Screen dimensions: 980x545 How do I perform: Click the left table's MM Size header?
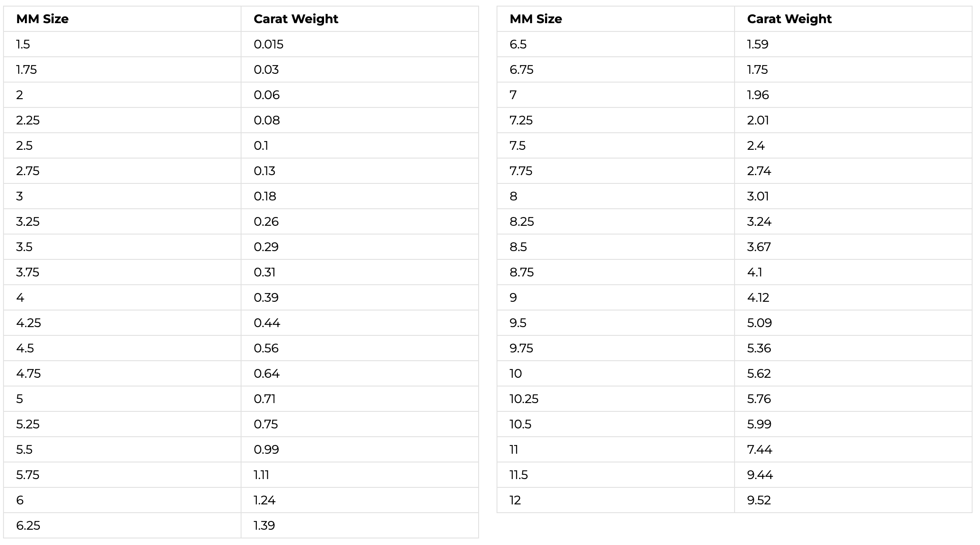pos(42,19)
